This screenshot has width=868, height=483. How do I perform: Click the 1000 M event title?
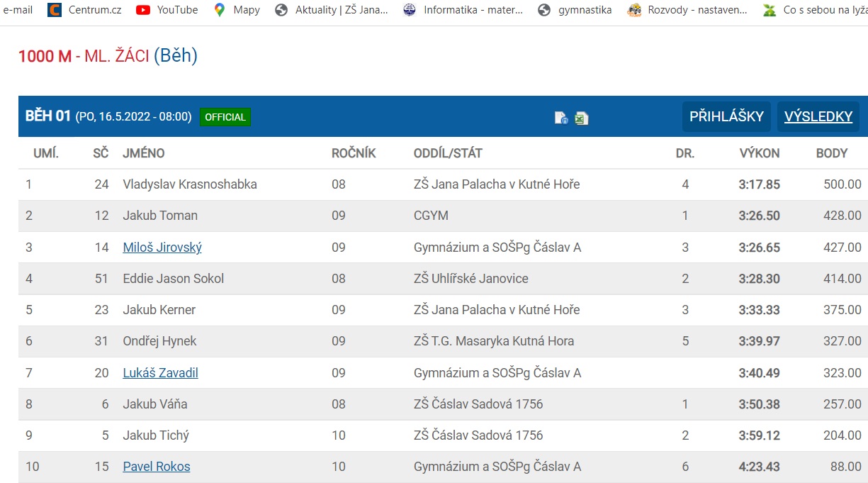point(45,57)
